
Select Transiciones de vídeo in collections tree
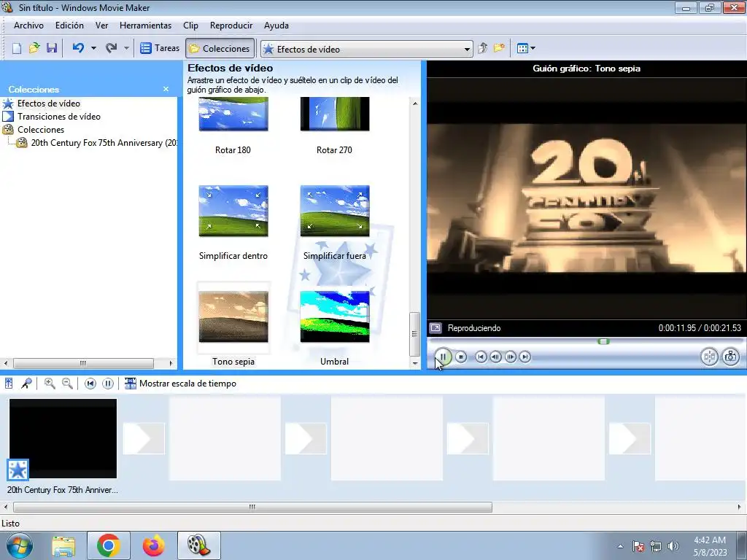click(x=58, y=116)
